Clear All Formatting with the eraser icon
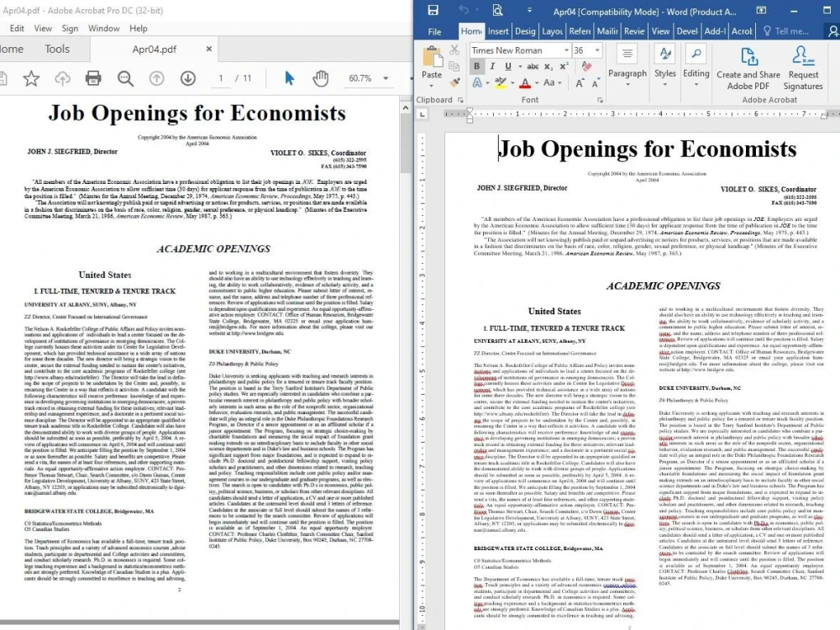The image size is (840, 630). click(x=586, y=66)
